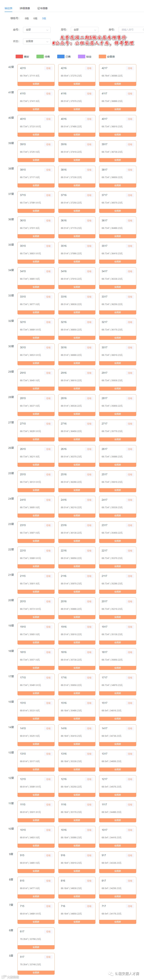Click the 住宅 tag on unit 4116

pos(89,94)
